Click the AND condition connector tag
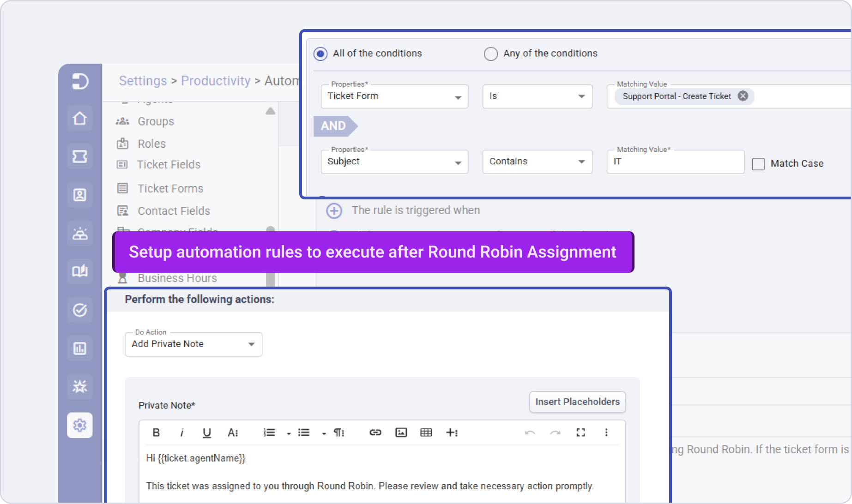This screenshot has width=852, height=504. [x=335, y=126]
